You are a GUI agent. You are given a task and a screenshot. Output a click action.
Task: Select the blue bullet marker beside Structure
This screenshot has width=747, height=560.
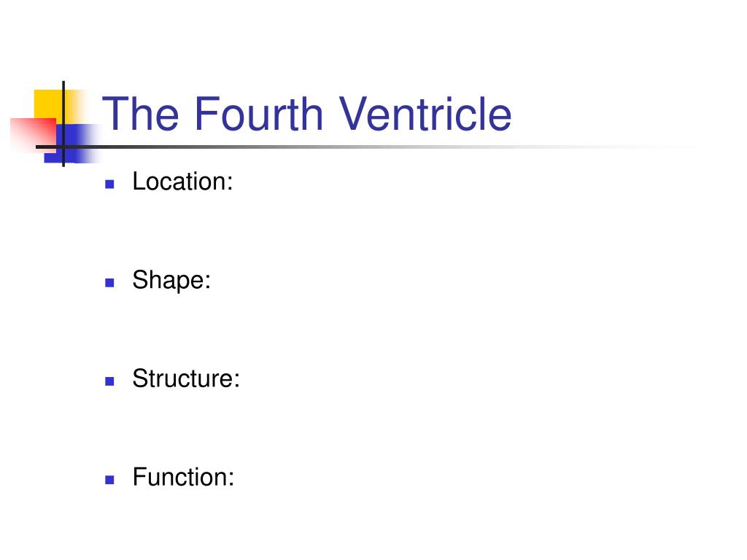(109, 381)
